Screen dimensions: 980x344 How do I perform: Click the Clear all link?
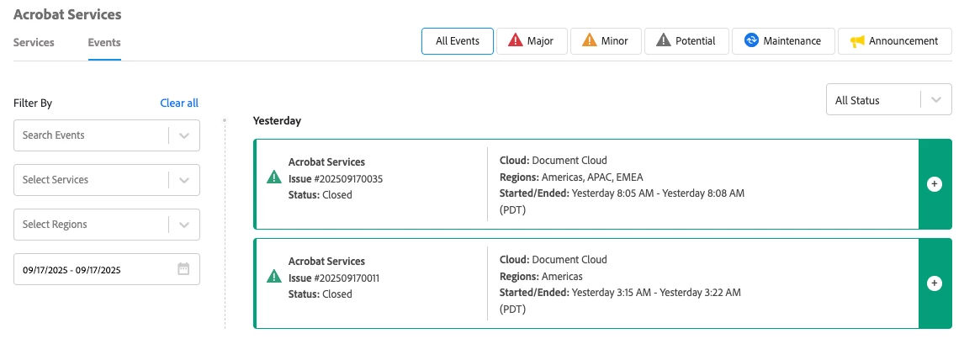179,103
